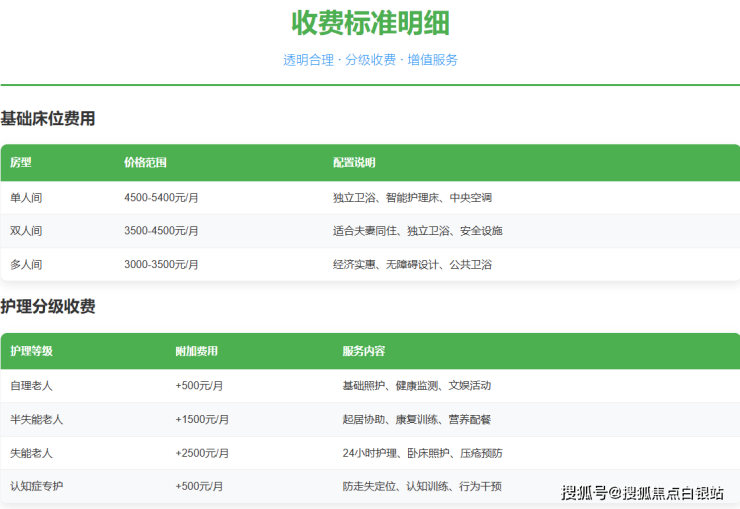Click the 透明合理 · 分级收费 · 增值服务 subtitle
Image resolution: width=740 pixels, height=509 pixels.
tap(370, 60)
